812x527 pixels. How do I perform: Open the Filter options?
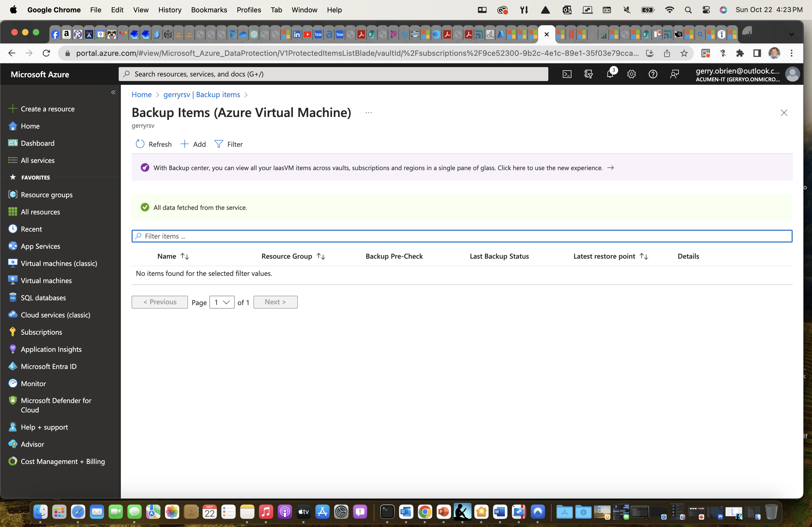229,144
